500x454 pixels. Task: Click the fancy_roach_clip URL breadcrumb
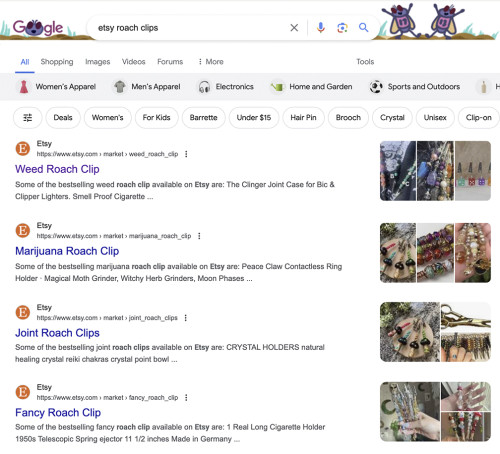(x=107, y=398)
